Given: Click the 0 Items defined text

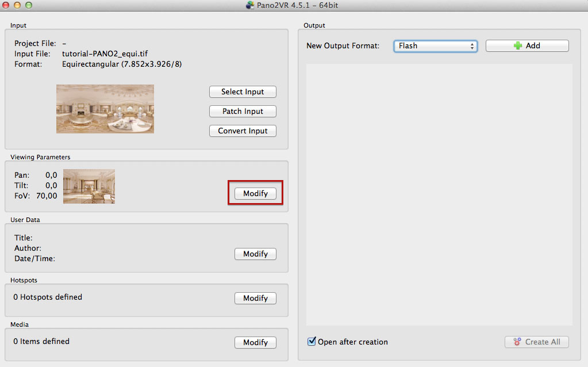Looking at the screenshot, I should click(41, 341).
